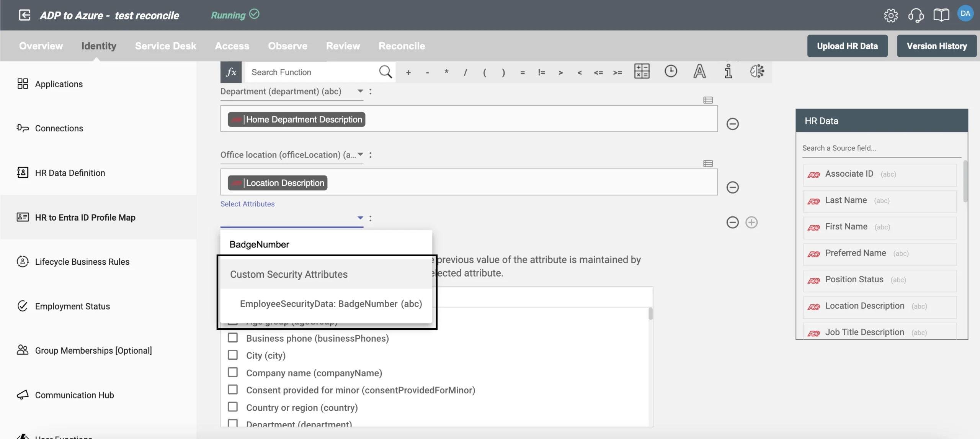
Task: Open the documentation book icon
Action: pyautogui.click(x=941, y=16)
